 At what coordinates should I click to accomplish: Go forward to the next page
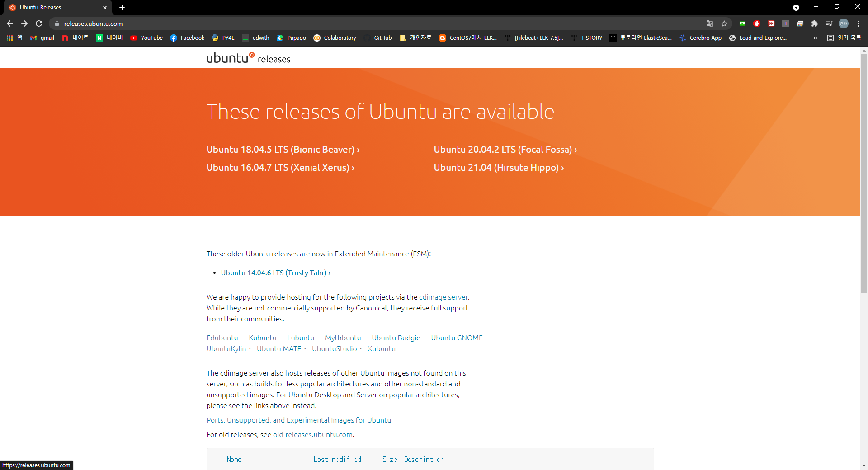point(24,23)
